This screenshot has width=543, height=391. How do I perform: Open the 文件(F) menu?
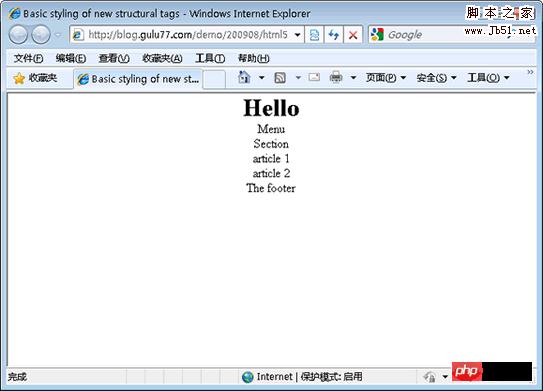pos(28,58)
